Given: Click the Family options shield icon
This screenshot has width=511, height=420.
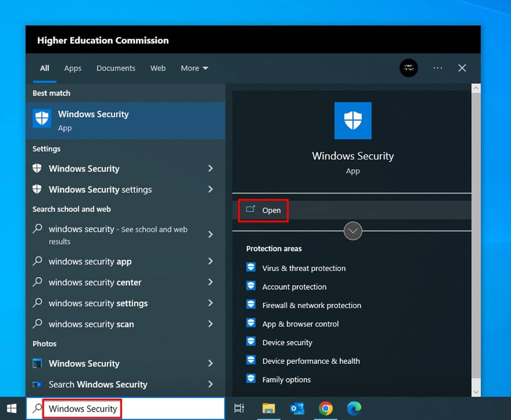Looking at the screenshot, I should point(251,379).
